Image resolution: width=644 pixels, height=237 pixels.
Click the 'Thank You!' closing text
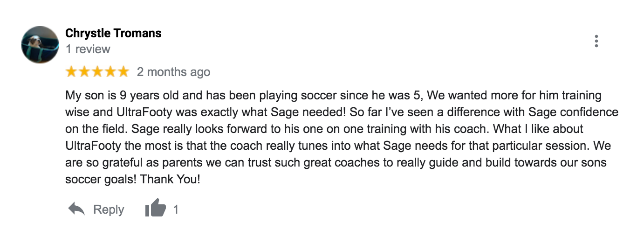click(170, 179)
